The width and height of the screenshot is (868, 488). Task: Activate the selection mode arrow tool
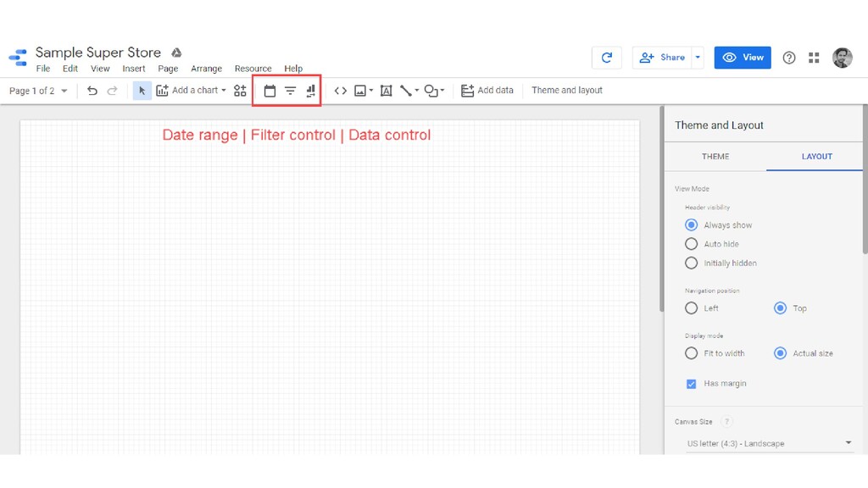point(142,90)
